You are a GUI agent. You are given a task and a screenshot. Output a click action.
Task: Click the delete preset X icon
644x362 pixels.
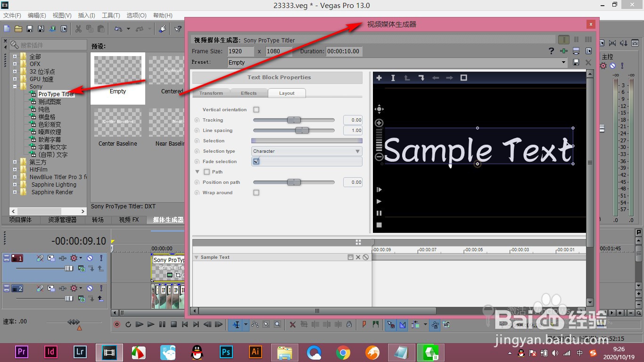pos(588,62)
